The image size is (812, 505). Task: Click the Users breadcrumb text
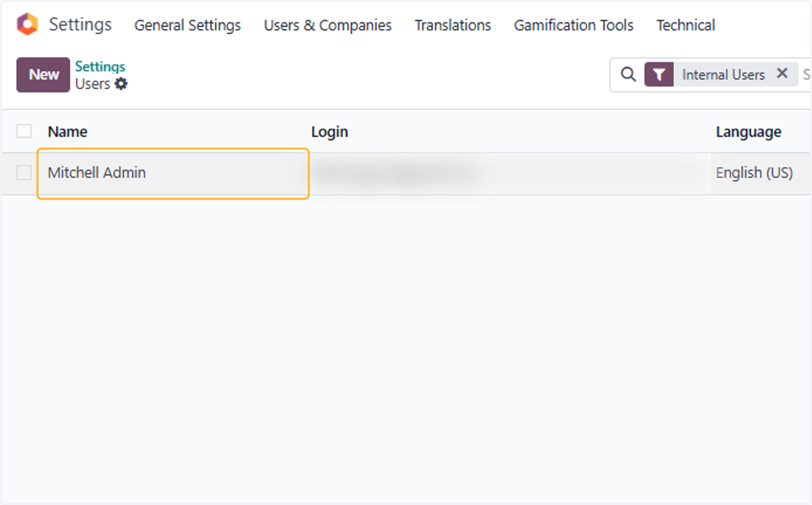[93, 84]
